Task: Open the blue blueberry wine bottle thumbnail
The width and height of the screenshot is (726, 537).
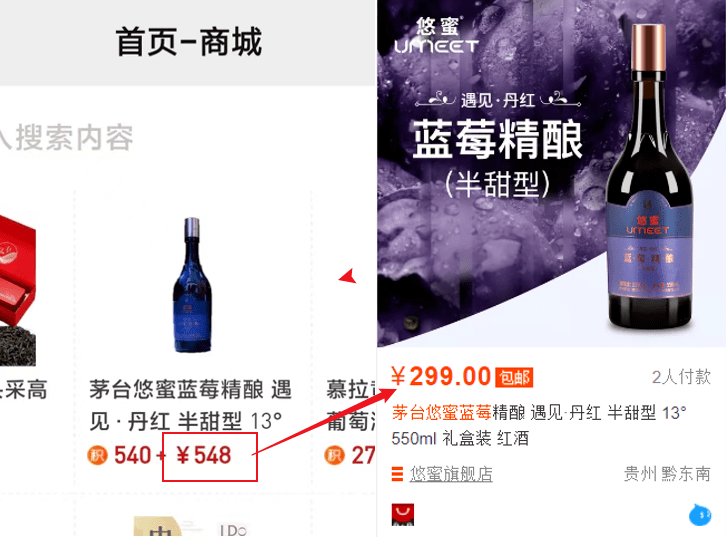Action: click(x=193, y=285)
